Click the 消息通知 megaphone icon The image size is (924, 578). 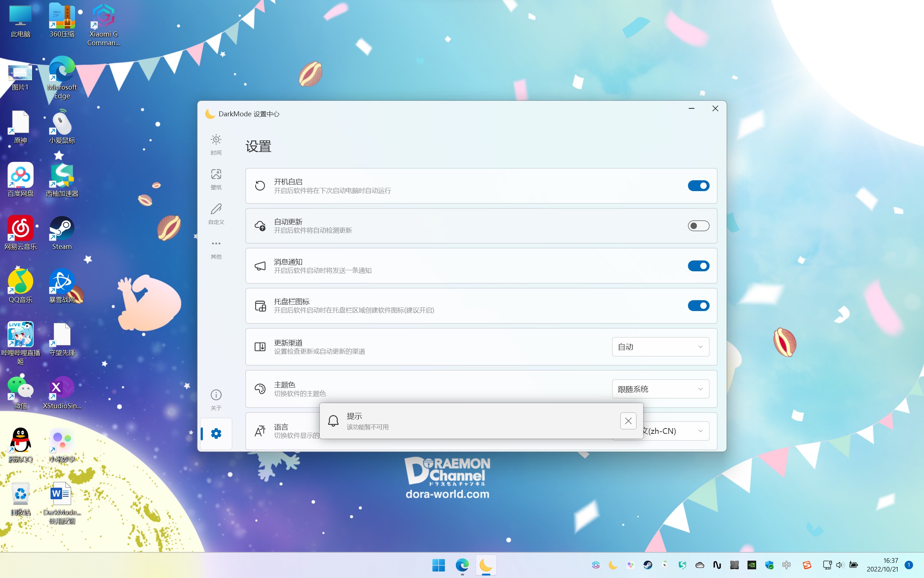[x=260, y=266]
